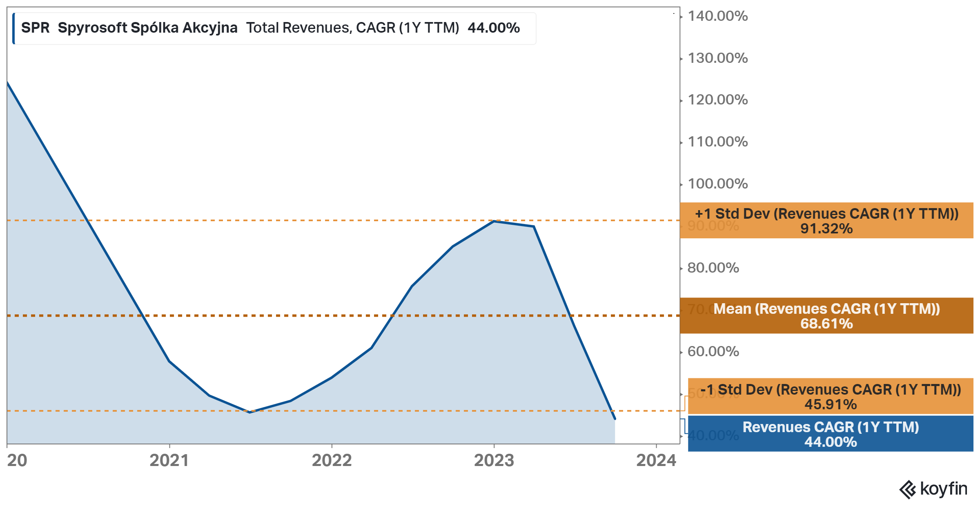
Task: Click the 140.00% axis value
Action: click(x=718, y=16)
